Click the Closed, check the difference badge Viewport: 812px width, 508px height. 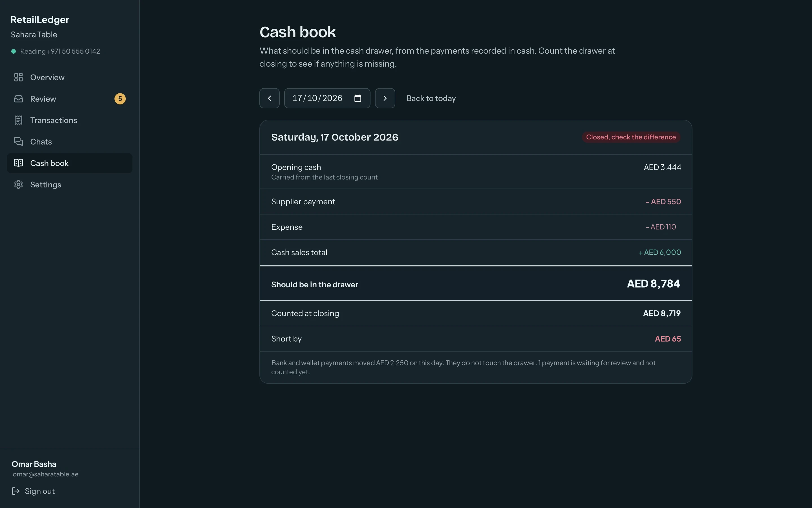(x=631, y=137)
